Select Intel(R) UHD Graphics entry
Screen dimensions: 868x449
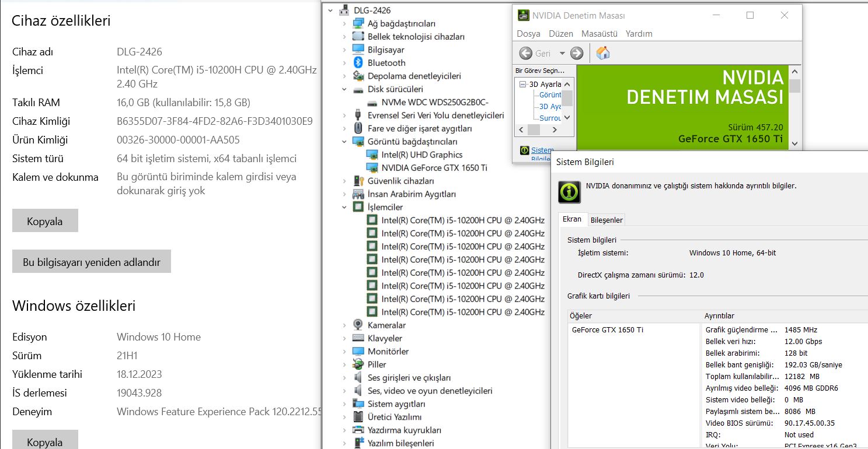click(x=422, y=155)
